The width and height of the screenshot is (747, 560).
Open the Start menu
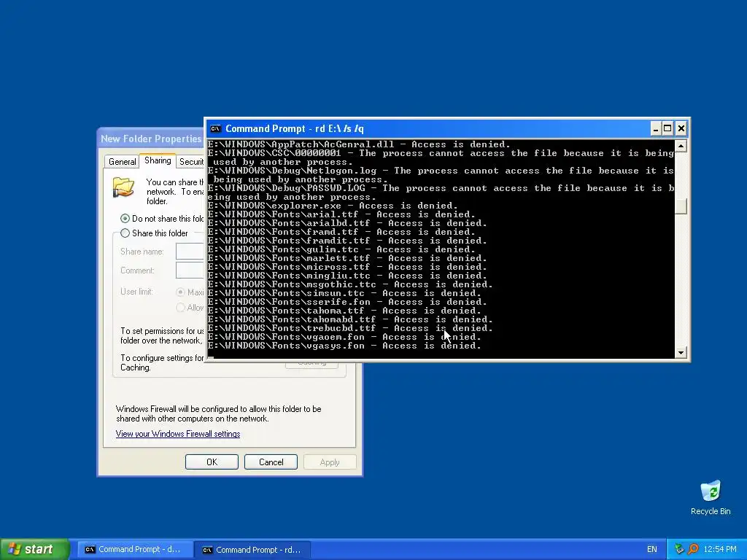34,549
